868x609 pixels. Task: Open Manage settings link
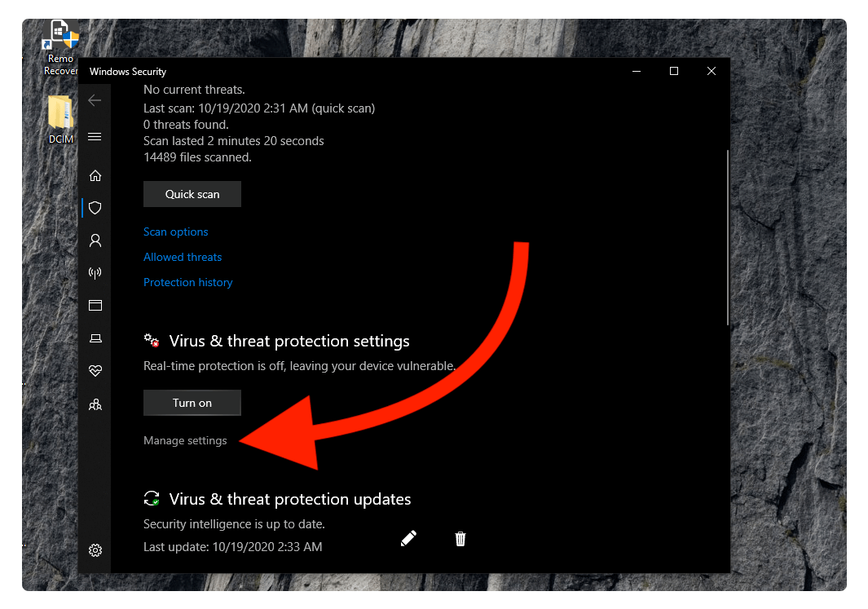185,441
